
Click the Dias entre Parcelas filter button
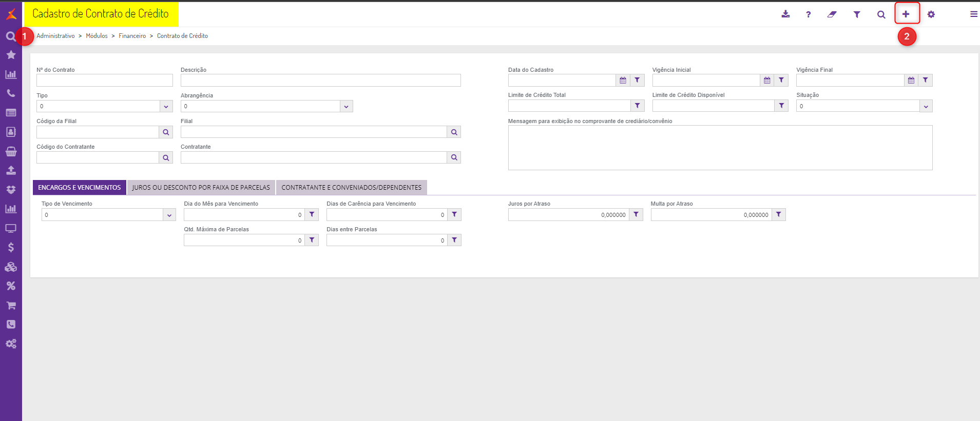[454, 240]
